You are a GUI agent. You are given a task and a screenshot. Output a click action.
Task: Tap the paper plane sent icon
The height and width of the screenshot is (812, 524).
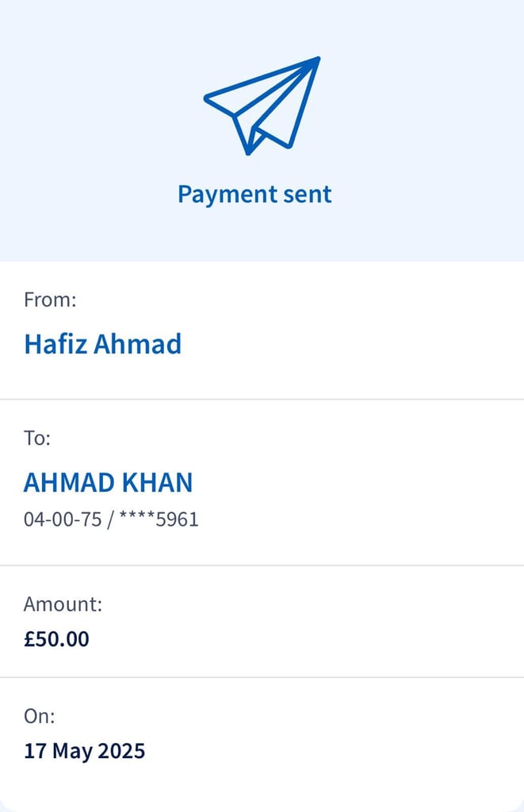(x=262, y=105)
